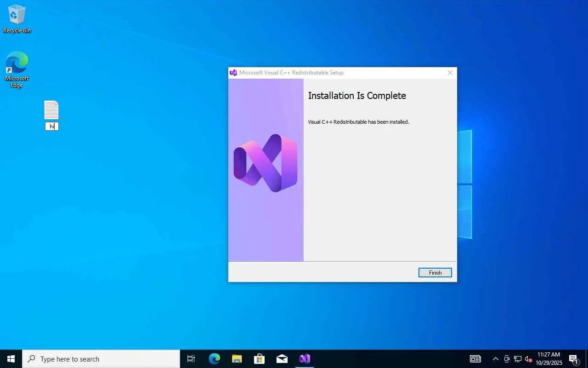Screen dimensions: 588x368
Task: Open the Windows Start menu
Action: tap(11, 359)
